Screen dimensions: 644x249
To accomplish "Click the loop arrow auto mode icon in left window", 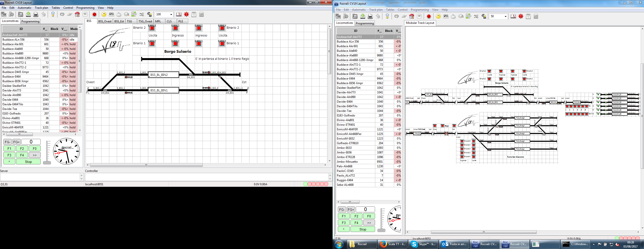I will pyautogui.click(x=62, y=15).
